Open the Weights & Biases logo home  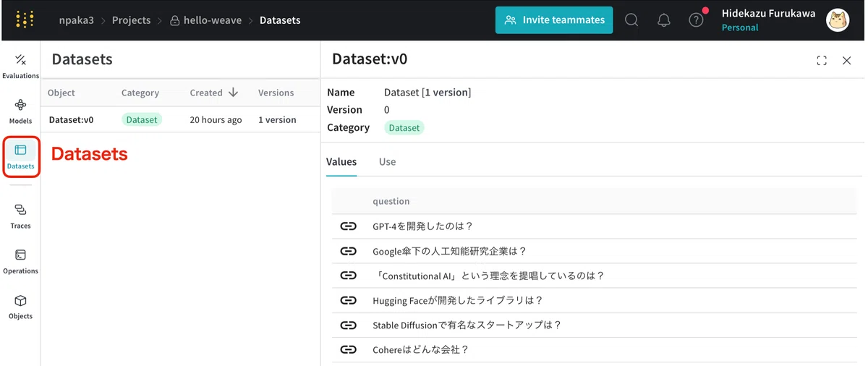pyautogui.click(x=25, y=20)
